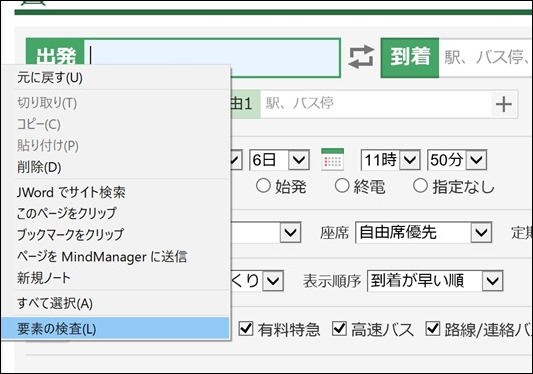Focus the 到着 arrival input field
The width and height of the screenshot is (533, 374).
[486, 58]
